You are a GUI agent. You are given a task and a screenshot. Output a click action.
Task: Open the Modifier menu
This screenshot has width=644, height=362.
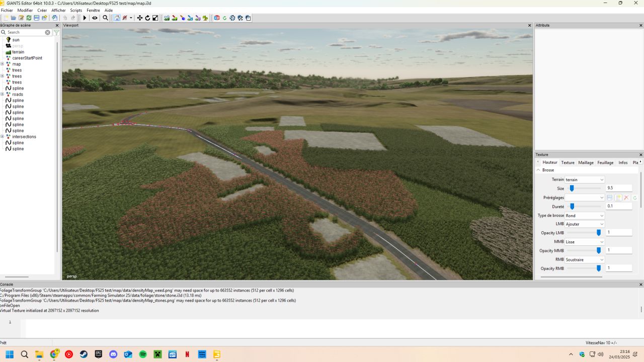(x=25, y=10)
